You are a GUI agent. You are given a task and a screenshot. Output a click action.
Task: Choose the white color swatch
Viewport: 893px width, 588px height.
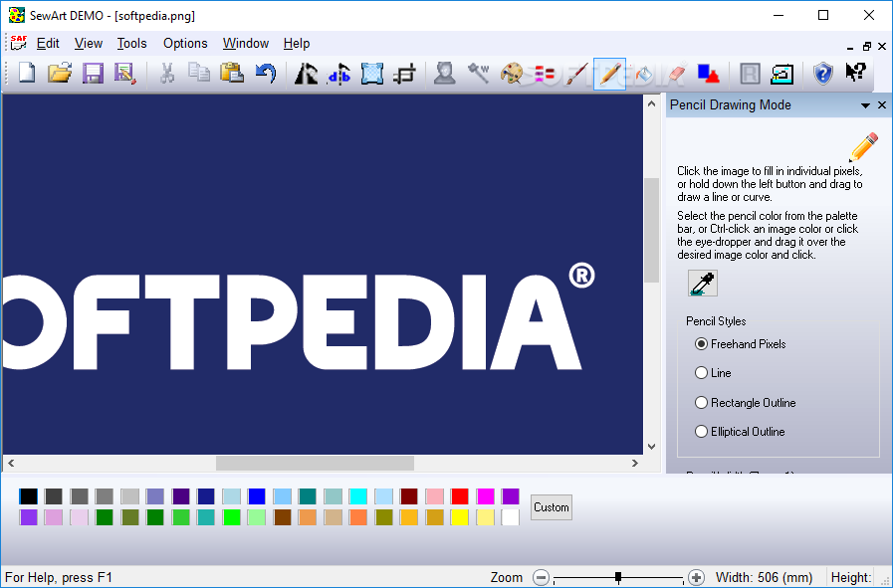[x=511, y=517]
